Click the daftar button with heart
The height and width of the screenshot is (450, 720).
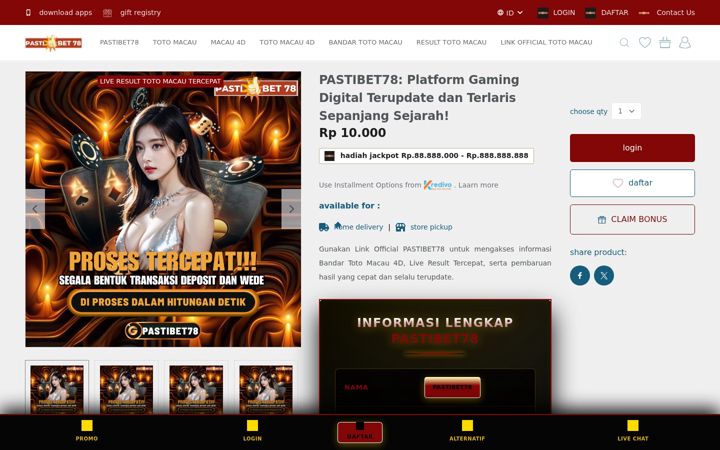[632, 183]
